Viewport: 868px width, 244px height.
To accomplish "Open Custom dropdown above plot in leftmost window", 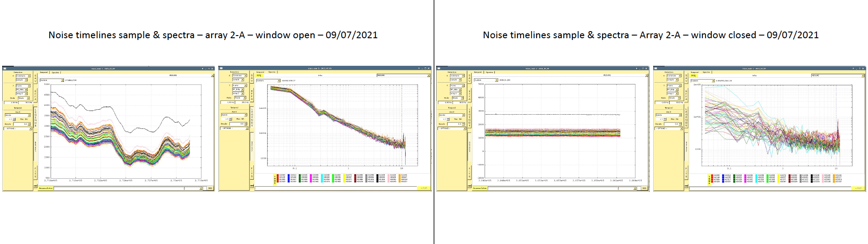I will coord(51,80).
